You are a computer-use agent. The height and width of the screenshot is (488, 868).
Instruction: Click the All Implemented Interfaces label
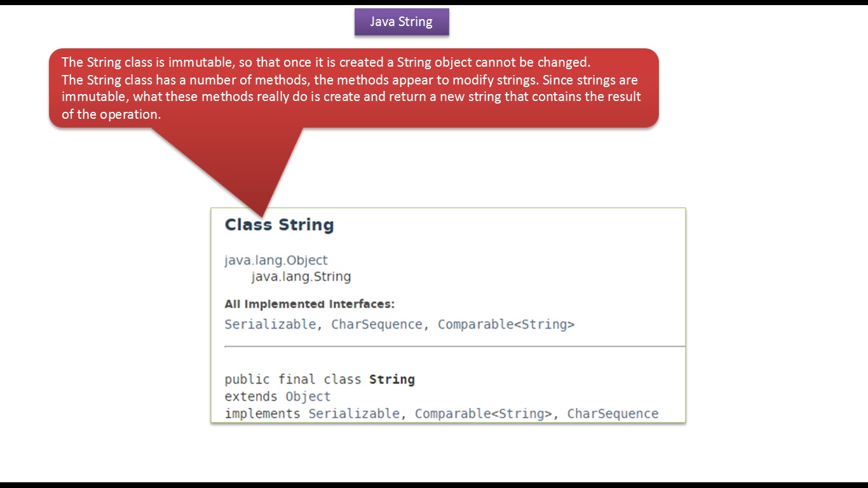pyautogui.click(x=309, y=304)
